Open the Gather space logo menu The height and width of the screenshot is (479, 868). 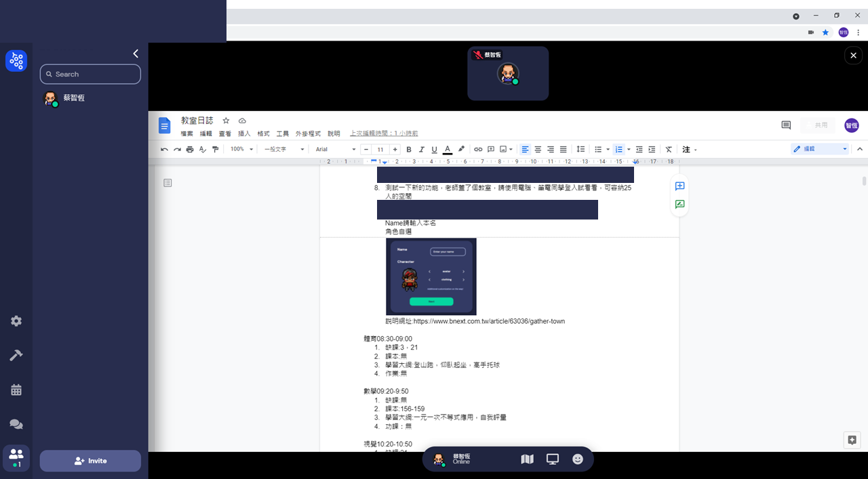click(16, 61)
